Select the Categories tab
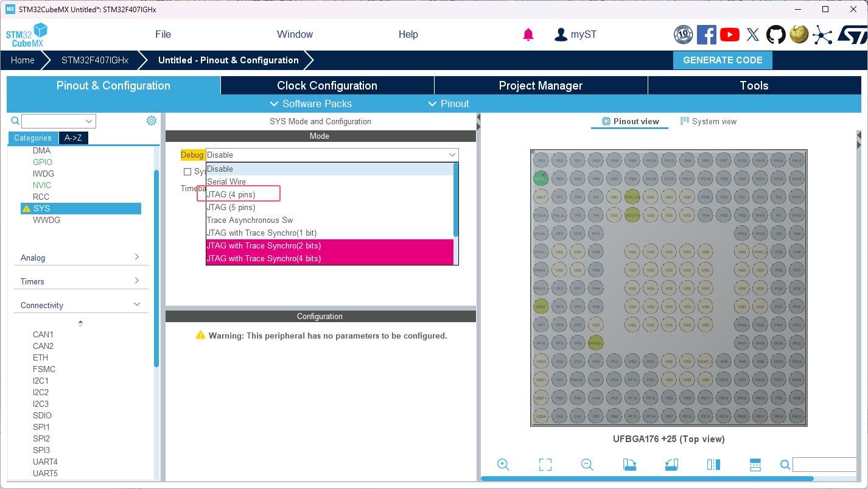The image size is (868, 489). (33, 138)
